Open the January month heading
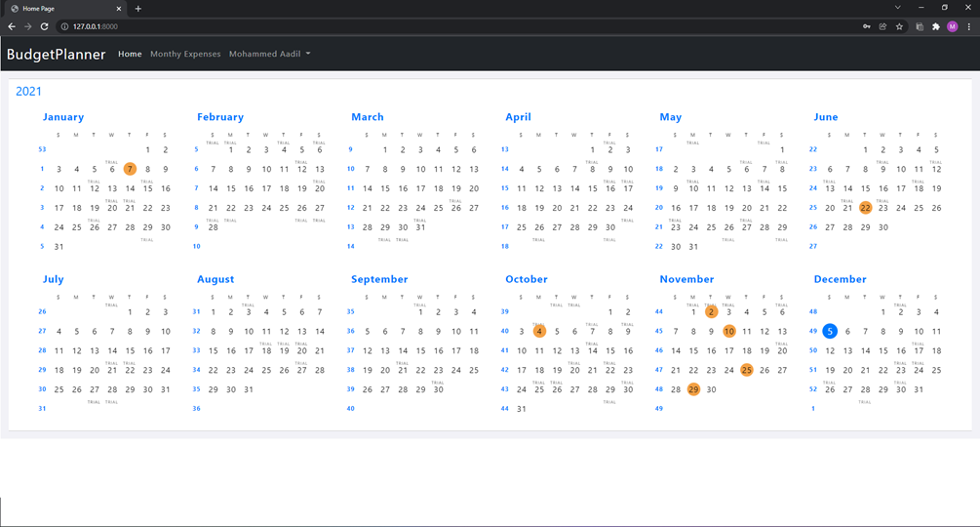 [63, 117]
